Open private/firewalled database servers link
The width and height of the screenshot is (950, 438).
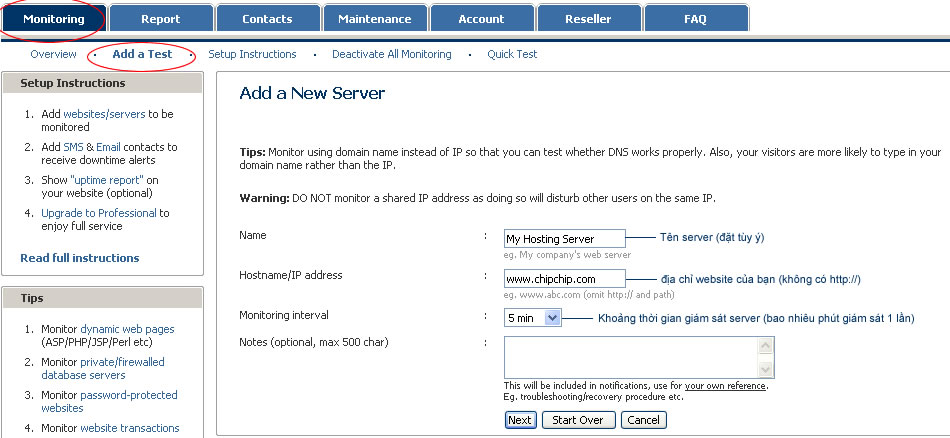(103, 368)
